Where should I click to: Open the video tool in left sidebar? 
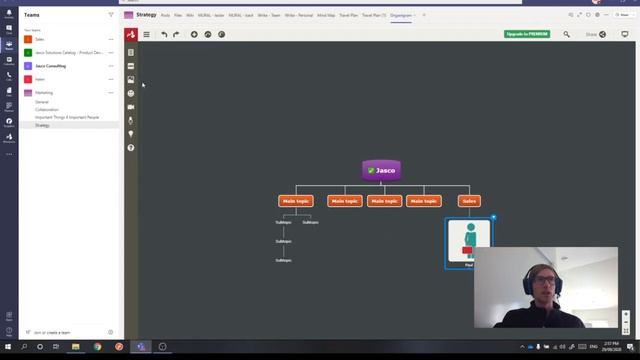(x=131, y=107)
